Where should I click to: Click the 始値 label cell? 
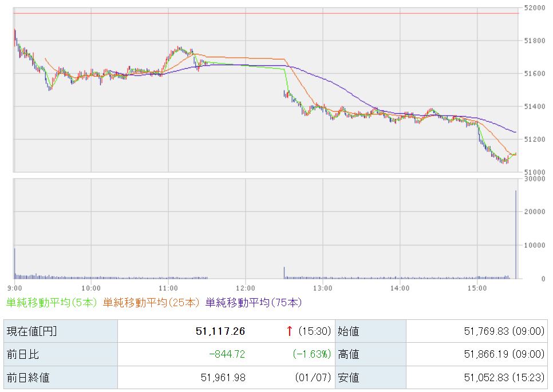tap(370, 331)
